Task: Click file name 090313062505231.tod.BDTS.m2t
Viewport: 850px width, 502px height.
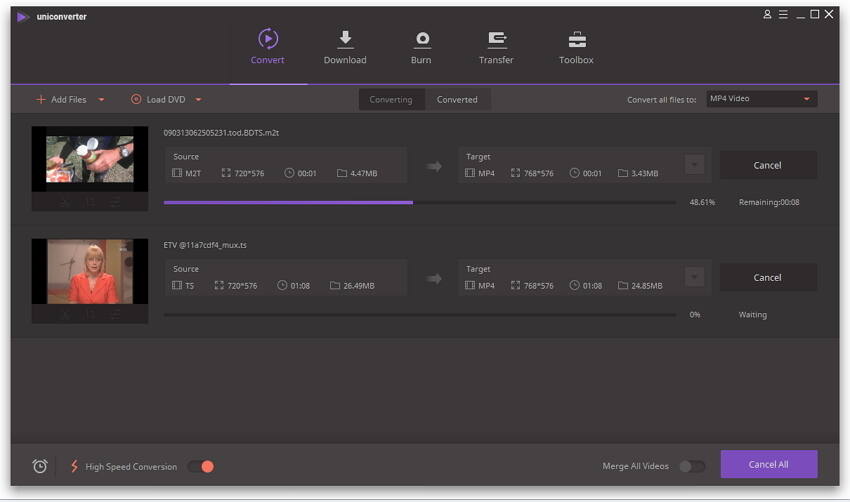Action: click(x=221, y=133)
